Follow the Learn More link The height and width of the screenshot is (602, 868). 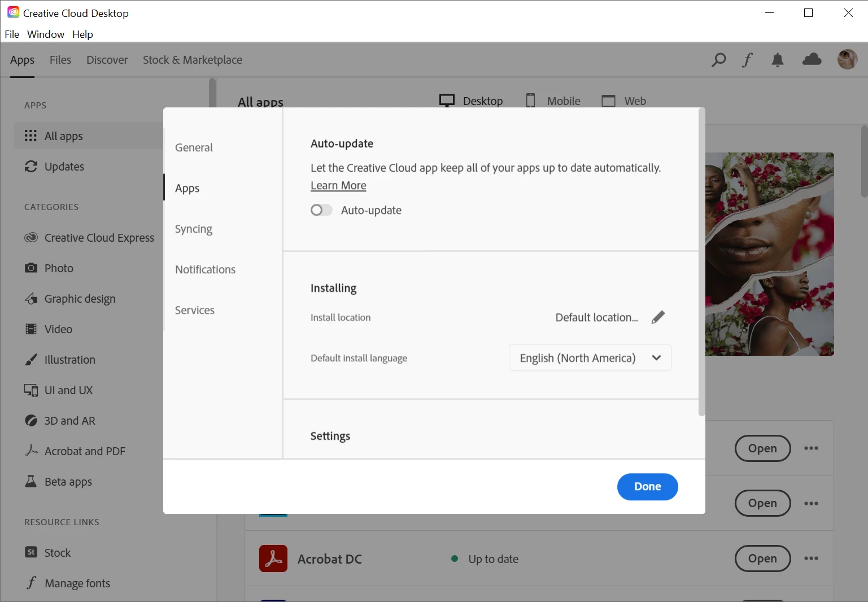pos(338,185)
